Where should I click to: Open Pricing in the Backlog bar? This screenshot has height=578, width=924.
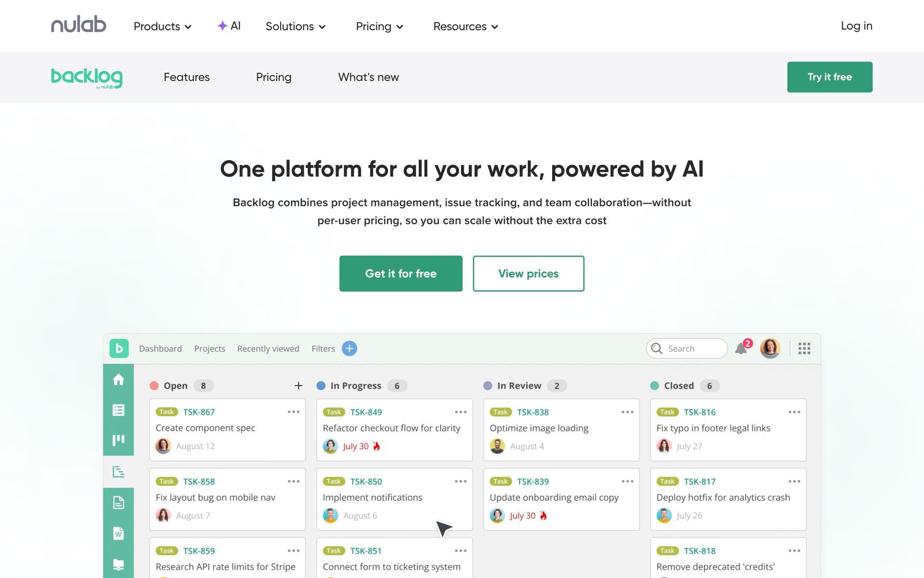click(274, 77)
